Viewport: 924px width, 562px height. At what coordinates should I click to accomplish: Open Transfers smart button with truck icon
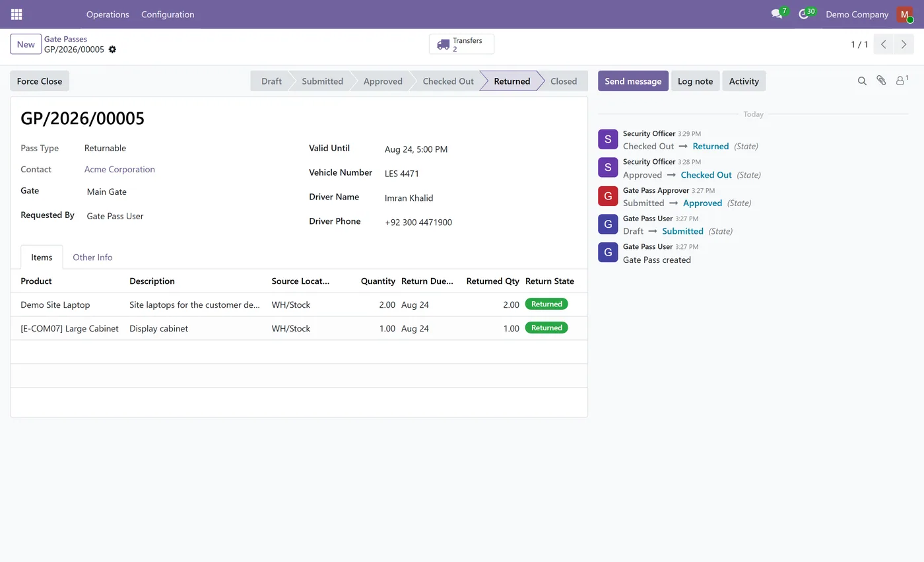461,44
